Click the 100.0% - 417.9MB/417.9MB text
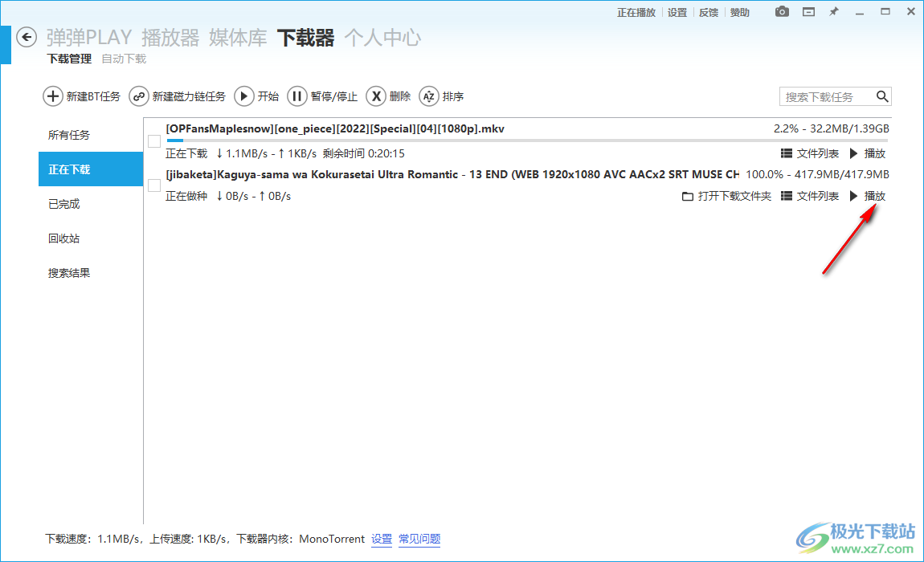924x562 pixels. 817,174
